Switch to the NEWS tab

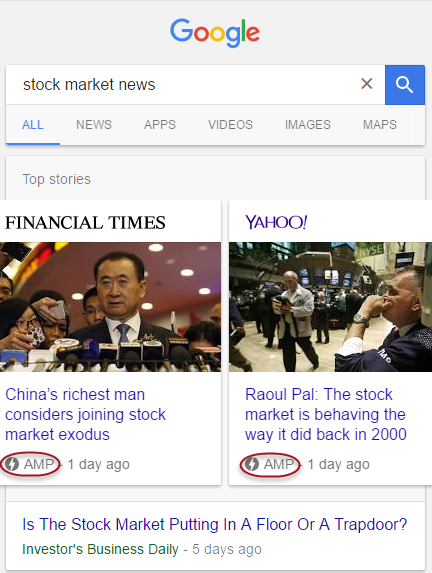[x=94, y=125]
